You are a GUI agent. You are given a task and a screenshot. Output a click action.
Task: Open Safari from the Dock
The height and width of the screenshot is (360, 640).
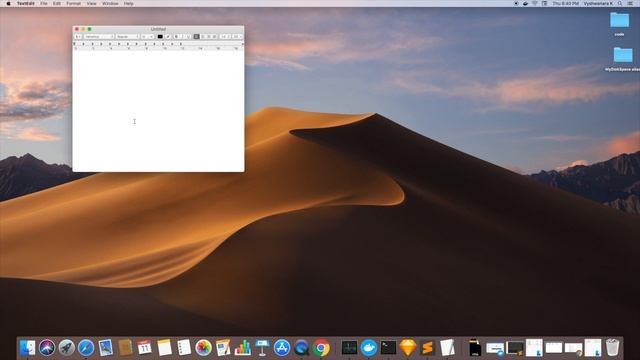[86, 348]
